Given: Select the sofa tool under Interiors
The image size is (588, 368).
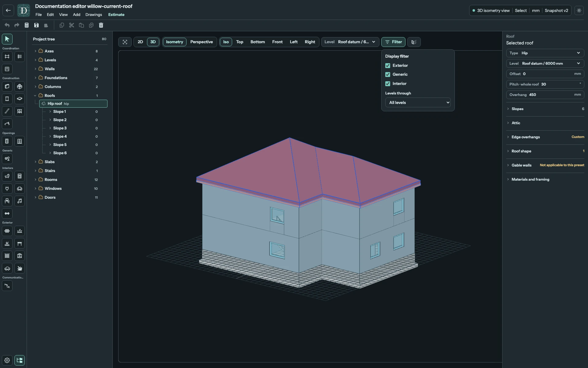Looking at the screenshot, I should click(x=20, y=189).
